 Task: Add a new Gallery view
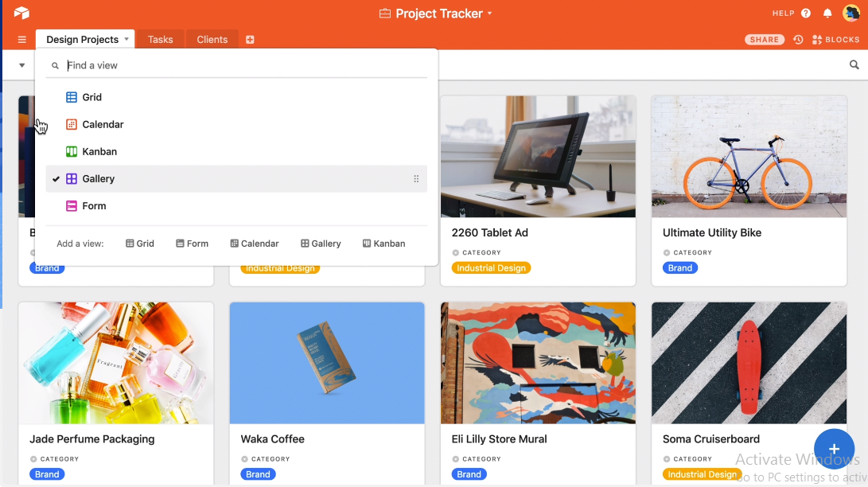click(x=321, y=243)
